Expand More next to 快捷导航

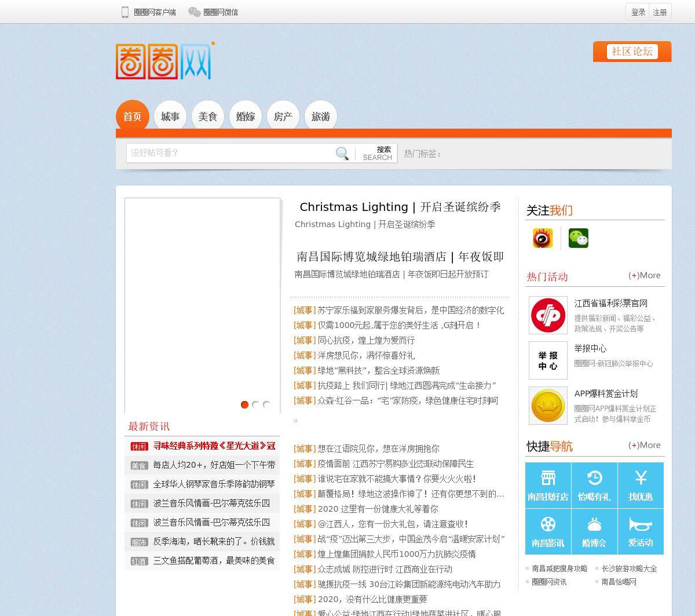click(644, 446)
